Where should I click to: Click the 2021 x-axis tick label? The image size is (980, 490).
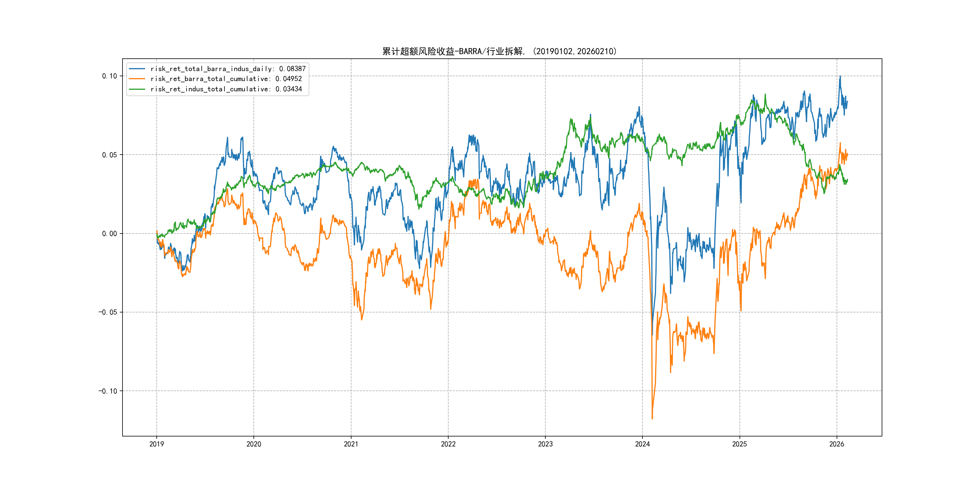pyautogui.click(x=351, y=444)
